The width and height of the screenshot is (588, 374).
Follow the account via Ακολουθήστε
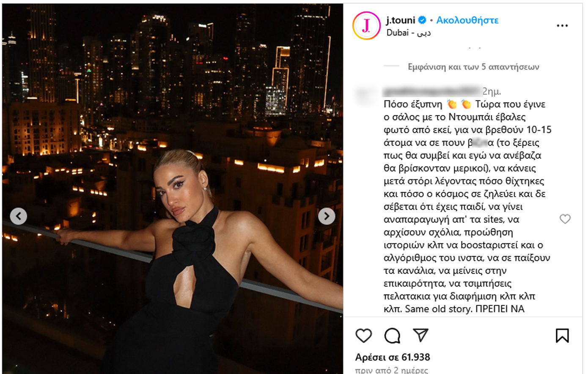pyautogui.click(x=467, y=20)
